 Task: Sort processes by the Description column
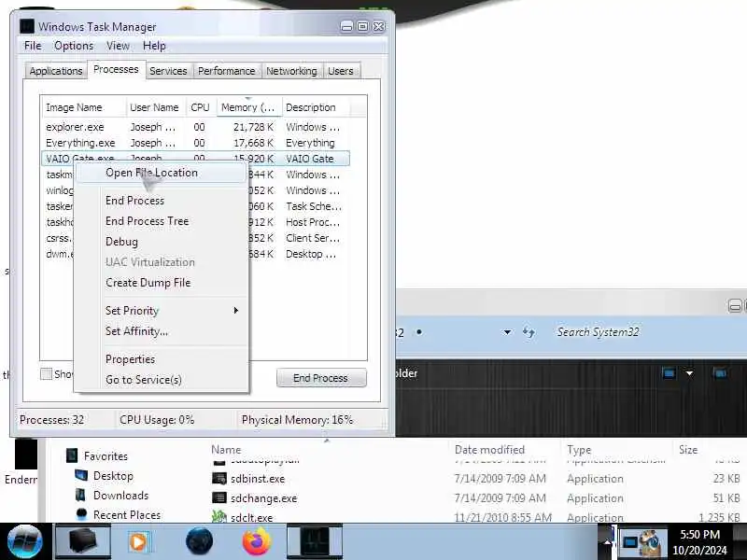[316, 107]
